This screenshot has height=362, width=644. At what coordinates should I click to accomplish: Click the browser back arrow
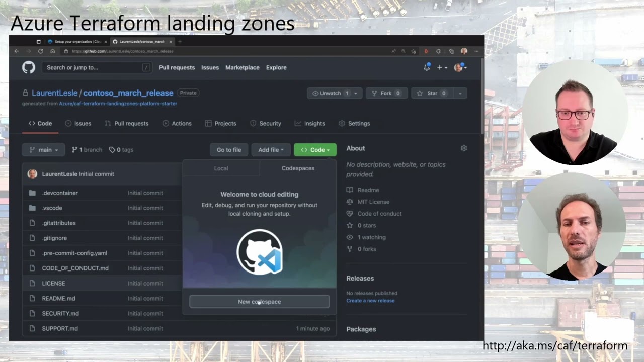click(17, 51)
